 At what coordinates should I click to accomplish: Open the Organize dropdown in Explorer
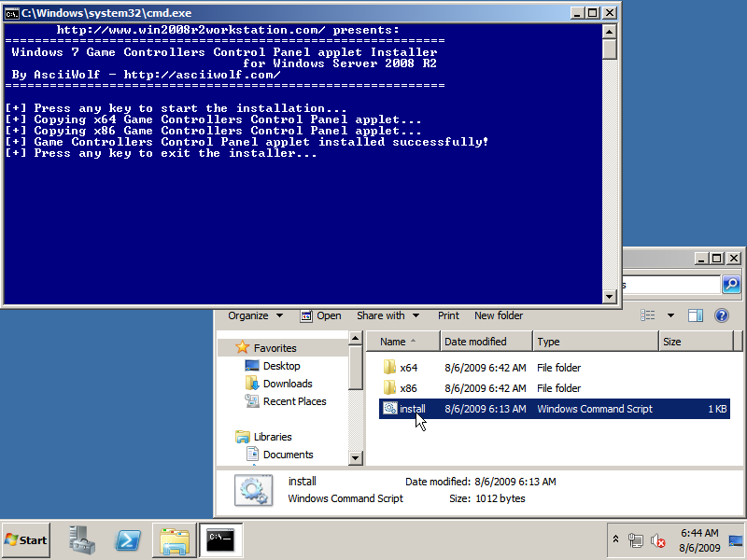(255, 315)
